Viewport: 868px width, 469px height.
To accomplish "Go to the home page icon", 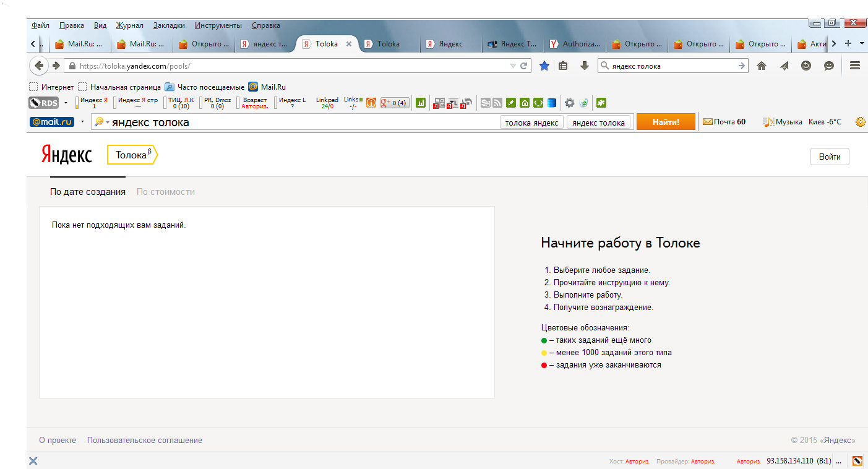I will (x=762, y=66).
